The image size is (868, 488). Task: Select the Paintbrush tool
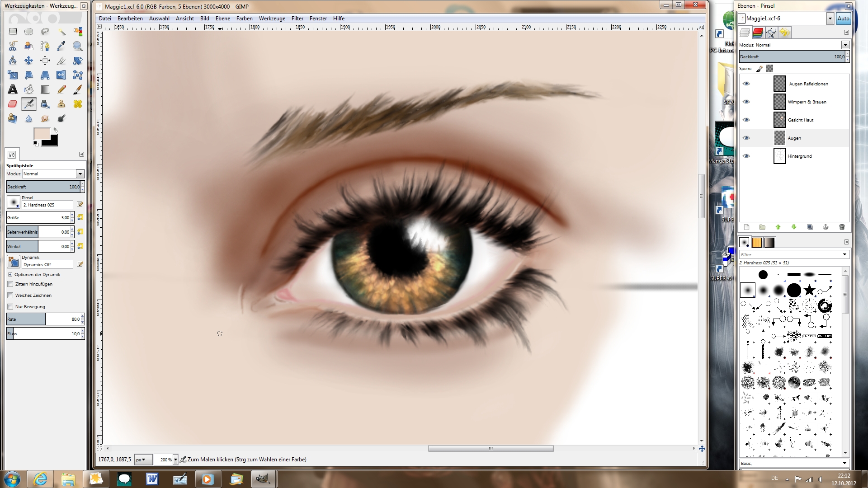[78, 89]
